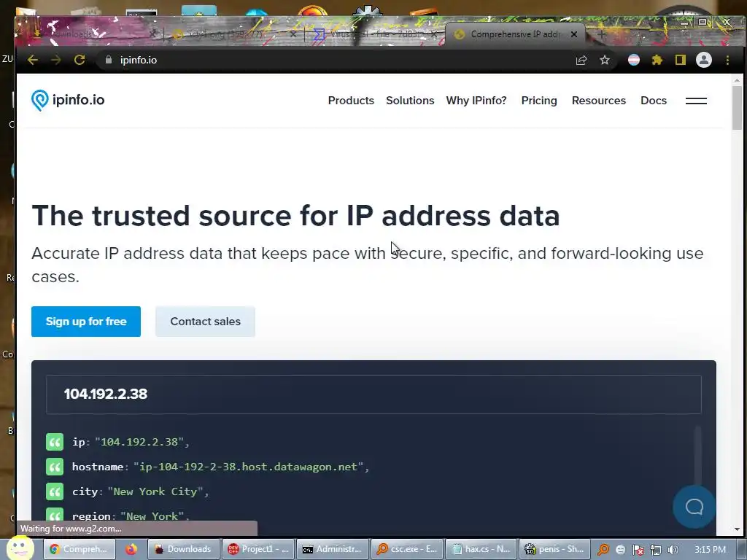
Task: Open csc.exe taskbar window
Action: (407, 549)
